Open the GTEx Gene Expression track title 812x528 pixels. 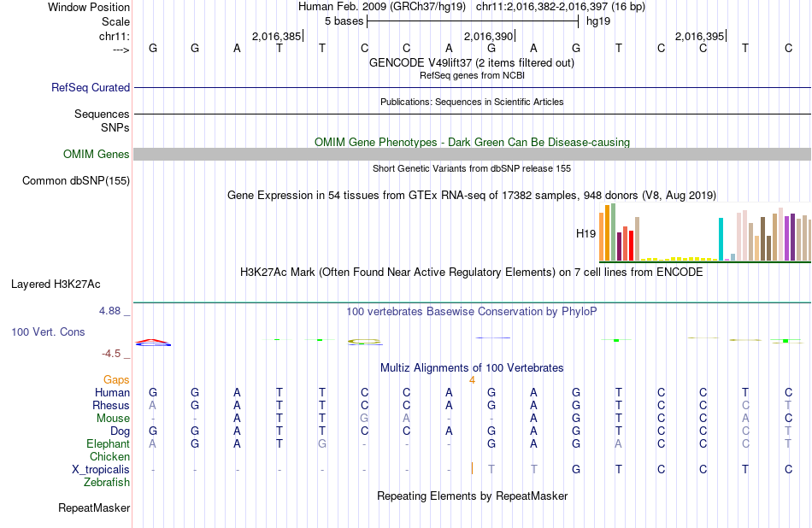point(472,195)
